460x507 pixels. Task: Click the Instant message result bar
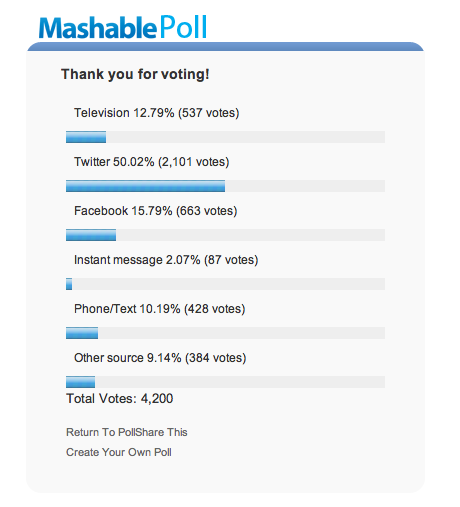pyautogui.click(x=225, y=284)
